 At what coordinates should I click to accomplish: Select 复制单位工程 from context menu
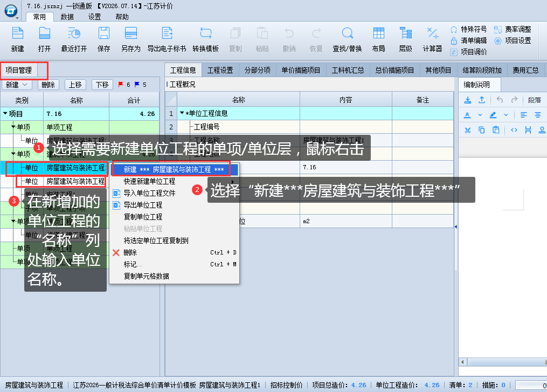click(175, 217)
